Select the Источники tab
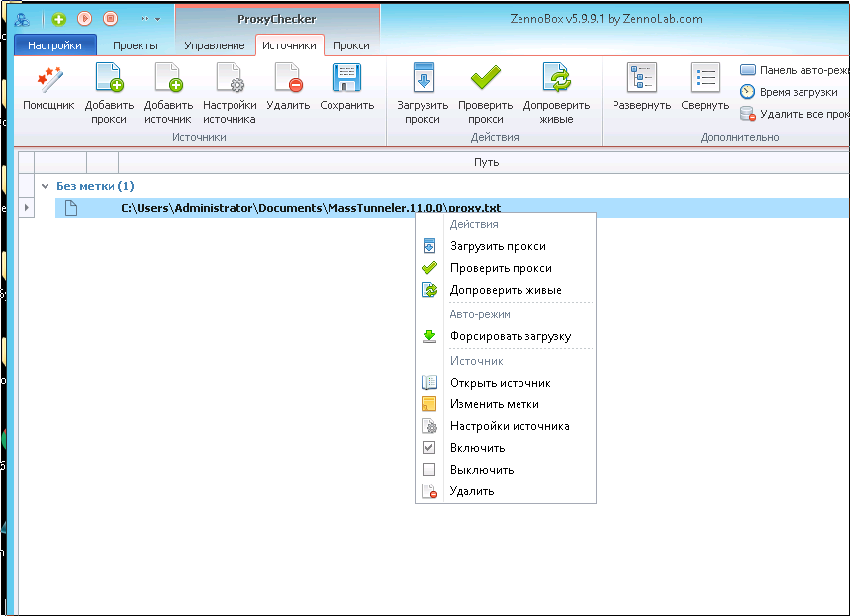This screenshot has width=850, height=616. pyautogui.click(x=290, y=45)
